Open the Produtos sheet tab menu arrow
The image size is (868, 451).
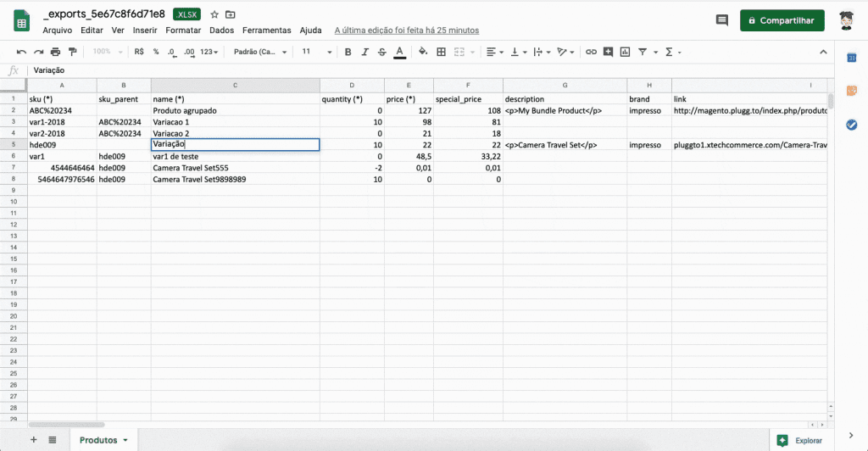(x=125, y=440)
